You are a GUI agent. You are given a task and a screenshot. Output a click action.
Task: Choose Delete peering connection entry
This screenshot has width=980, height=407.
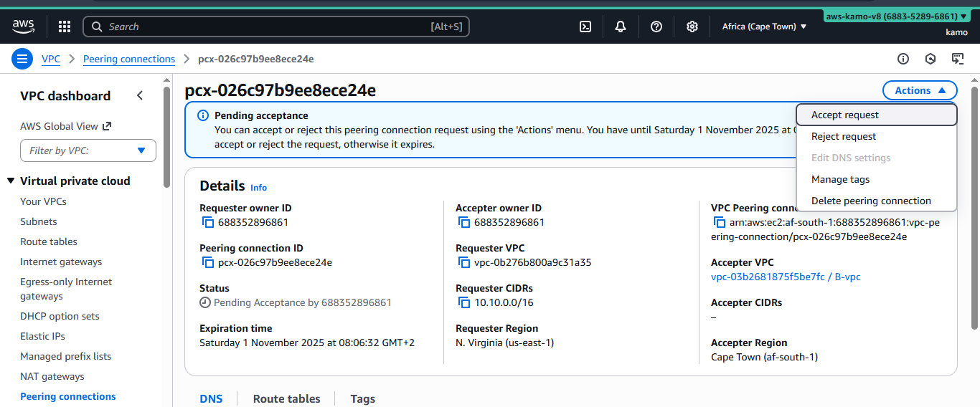click(877, 201)
